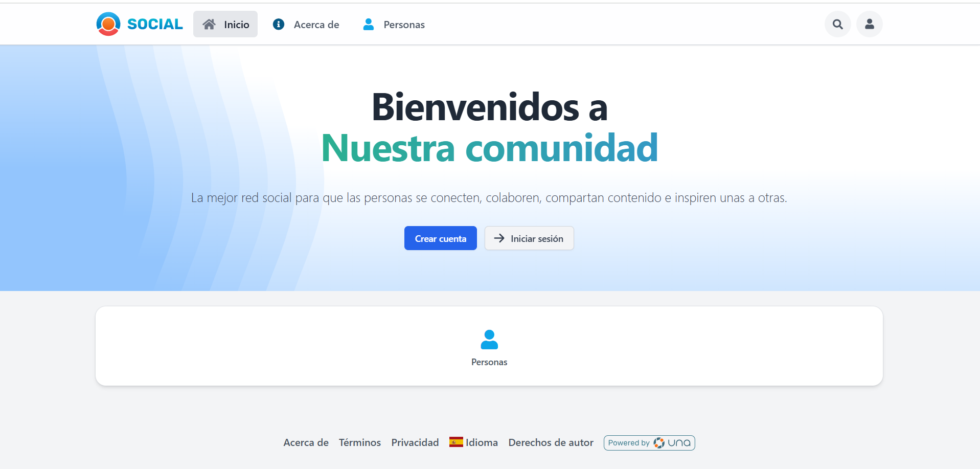Open the Idioma language selector
Screen dimensions: 980x469
coord(482,442)
